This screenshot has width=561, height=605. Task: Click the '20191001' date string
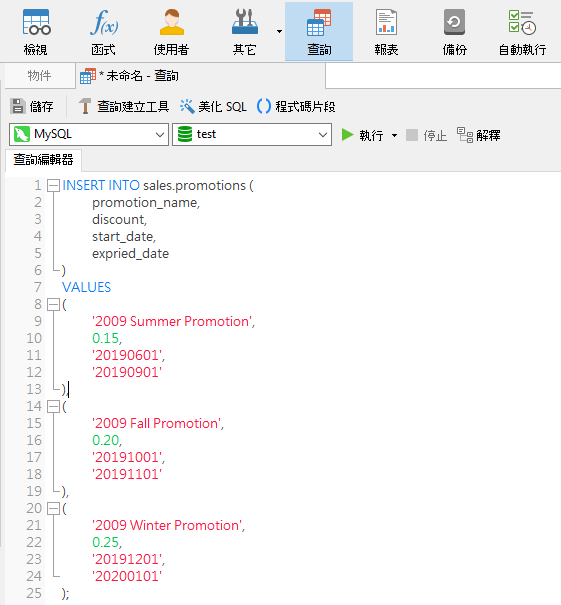coord(127,457)
